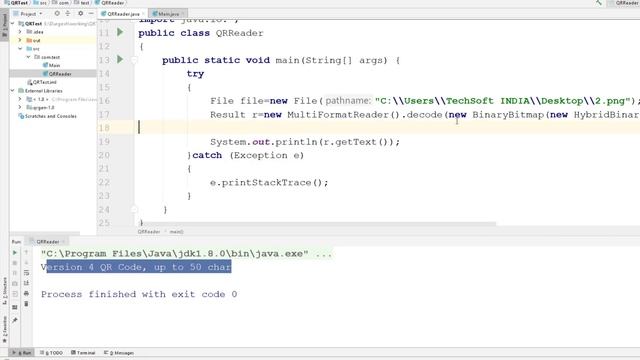Click 'Process finished with exit code 0' line
Screen dimensions: 640x360
pos(139,294)
